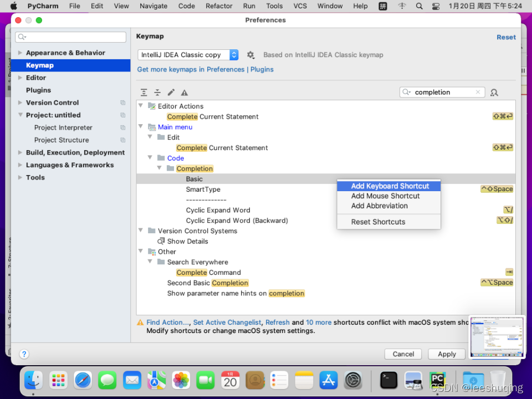Select Second Basic Completion action
The height and width of the screenshot is (399, 532).
208,283
